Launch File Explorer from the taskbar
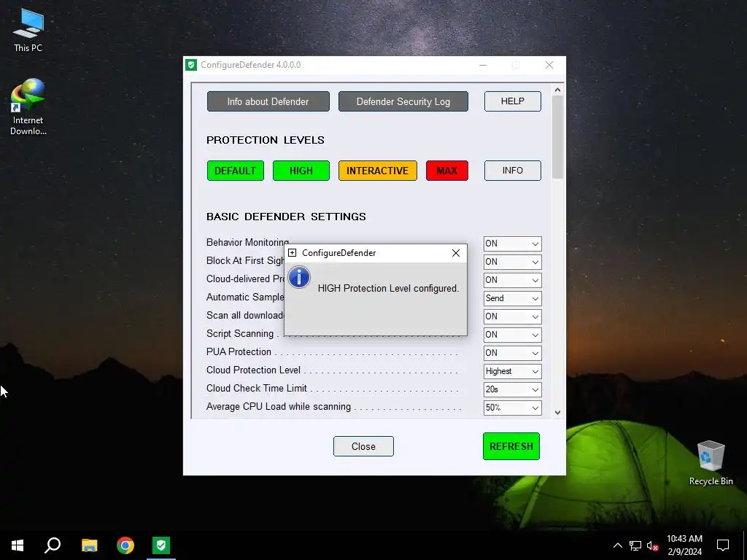This screenshot has height=560, width=747. pos(89,545)
